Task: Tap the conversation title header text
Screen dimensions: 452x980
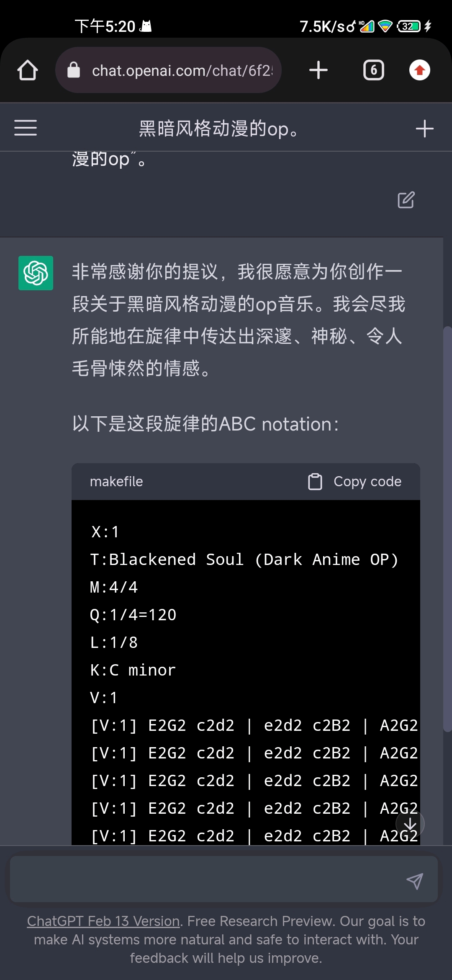Action: 218,129
